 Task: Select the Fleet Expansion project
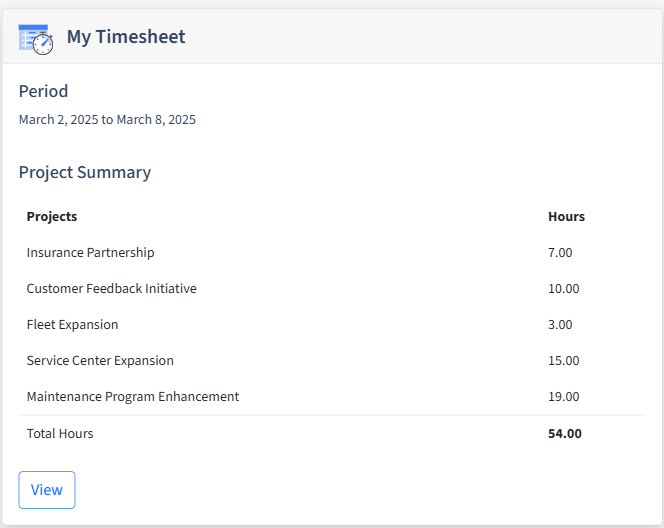click(x=72, y=324)
